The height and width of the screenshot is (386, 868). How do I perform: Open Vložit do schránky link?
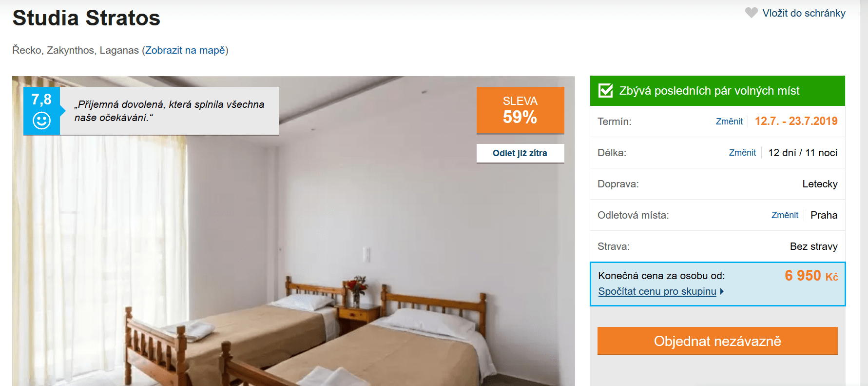pyautogui.click(x=804, y=13)
